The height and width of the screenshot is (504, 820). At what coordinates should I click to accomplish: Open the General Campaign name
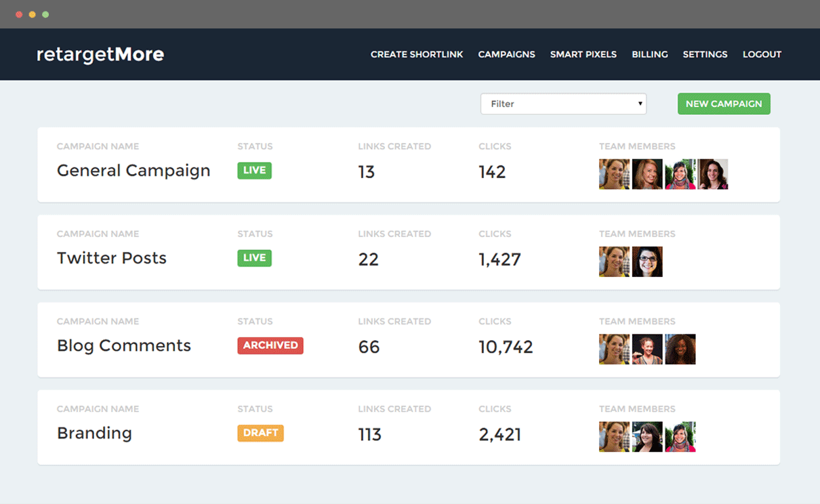(x=134, y=171)
